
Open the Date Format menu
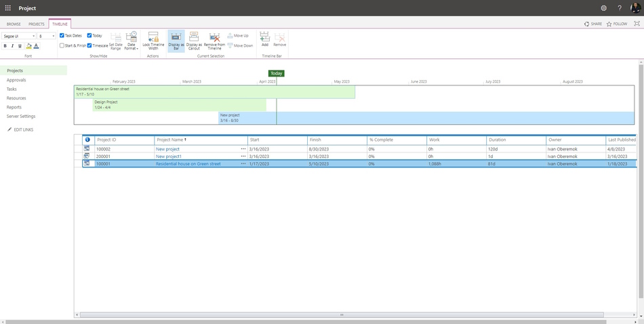[x=131, y=41]
